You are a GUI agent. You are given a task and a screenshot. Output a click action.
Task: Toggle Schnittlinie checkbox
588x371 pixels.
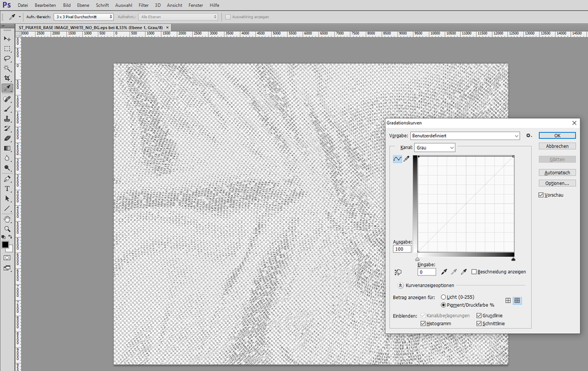479,323
